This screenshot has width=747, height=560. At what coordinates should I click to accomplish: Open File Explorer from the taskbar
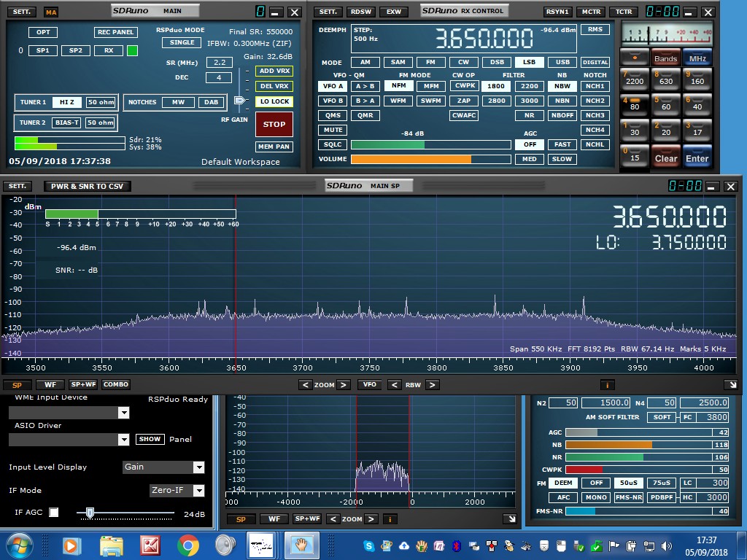click(111, 545)
